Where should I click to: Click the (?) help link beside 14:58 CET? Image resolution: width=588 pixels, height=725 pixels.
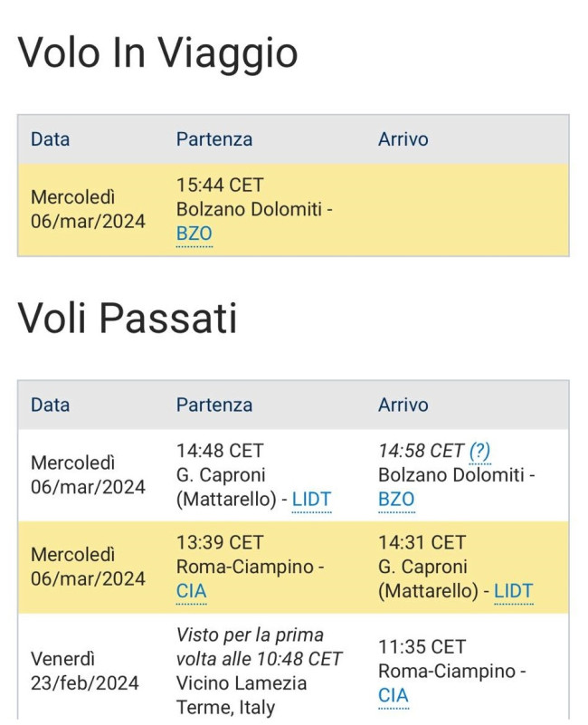coord(479,451)
